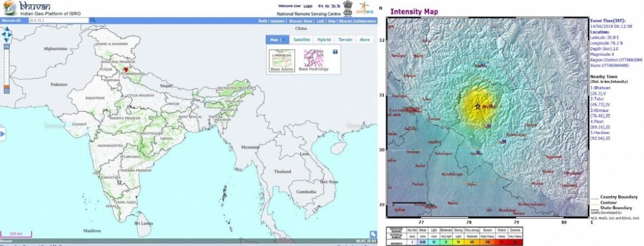This screenshot has width=644, height=246.
Task: Choose the Base Admin thumbnail
Action: click(x=282, y=58)
